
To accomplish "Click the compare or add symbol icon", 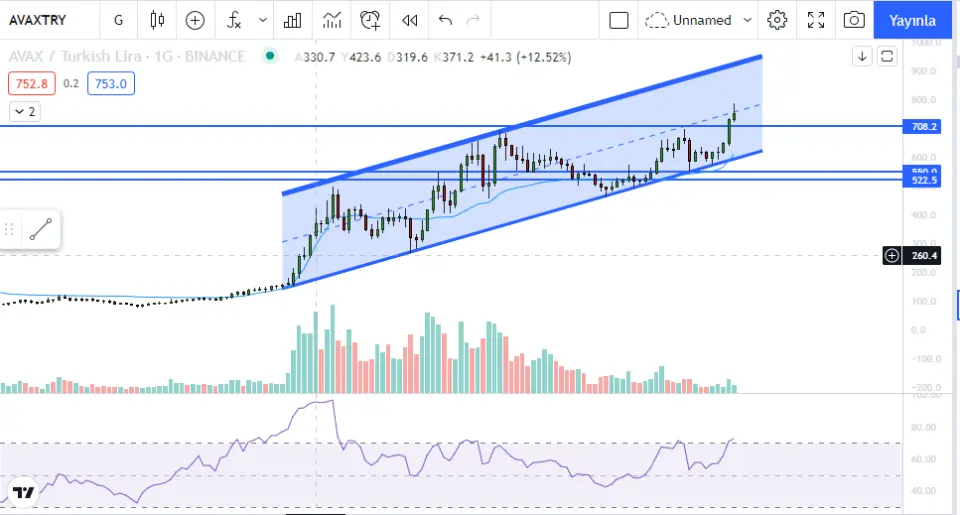I will coord(195,20).
